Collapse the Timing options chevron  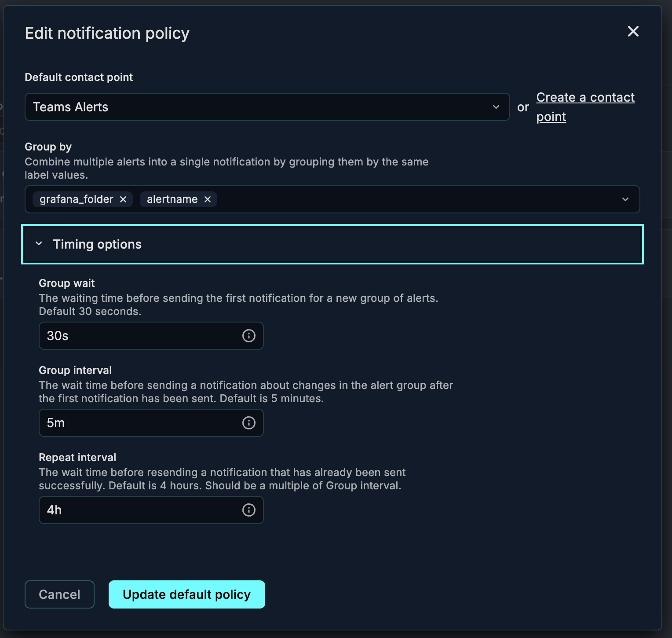point(39,244)
